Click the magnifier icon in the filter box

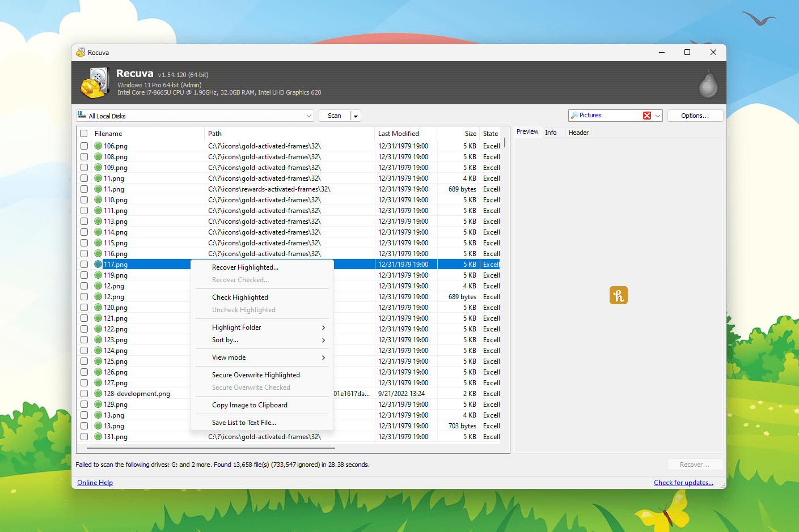point(576,115)
